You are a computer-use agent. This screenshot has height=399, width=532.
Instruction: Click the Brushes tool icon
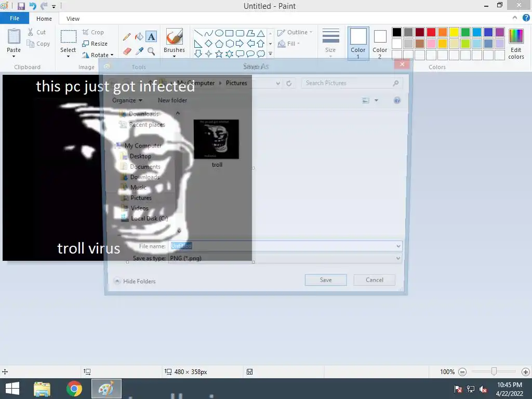[x=175, y=37]
